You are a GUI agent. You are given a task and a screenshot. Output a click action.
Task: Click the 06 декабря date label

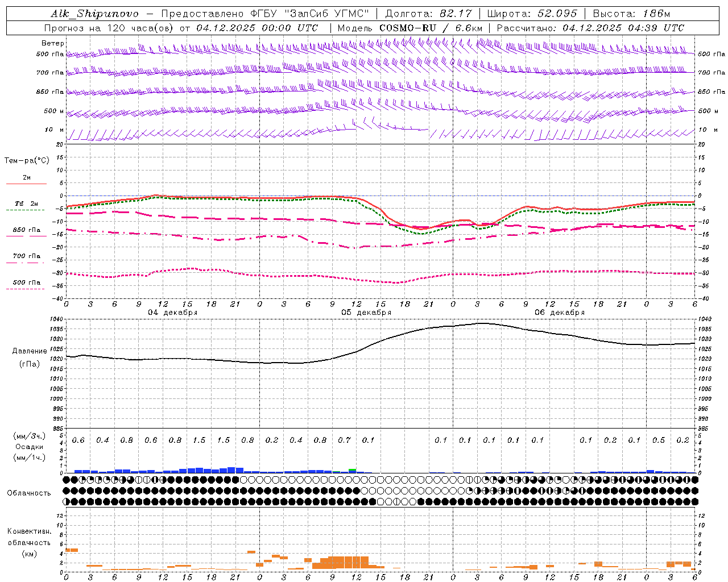[560, 313]
